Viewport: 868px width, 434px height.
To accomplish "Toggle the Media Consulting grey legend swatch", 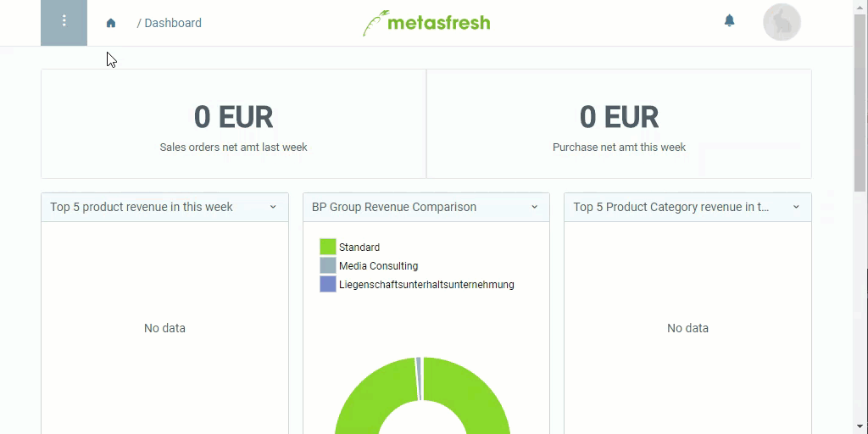I will point(328,265).
